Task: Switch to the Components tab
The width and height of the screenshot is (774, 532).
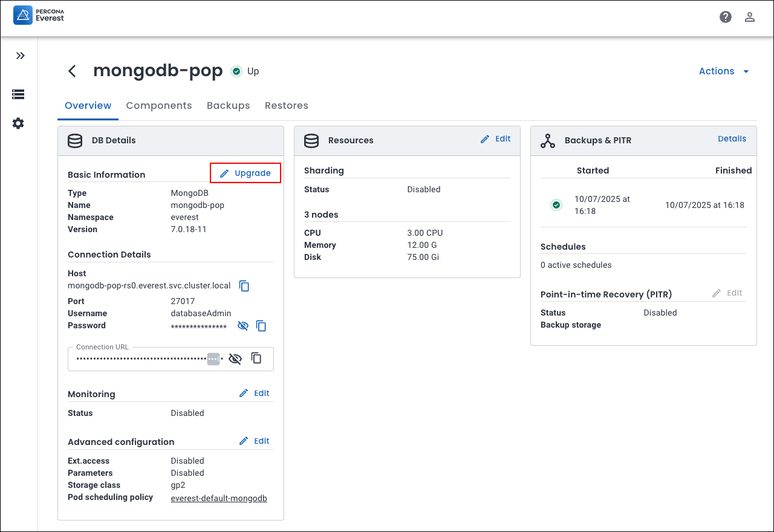Action: tap(159, 106)
